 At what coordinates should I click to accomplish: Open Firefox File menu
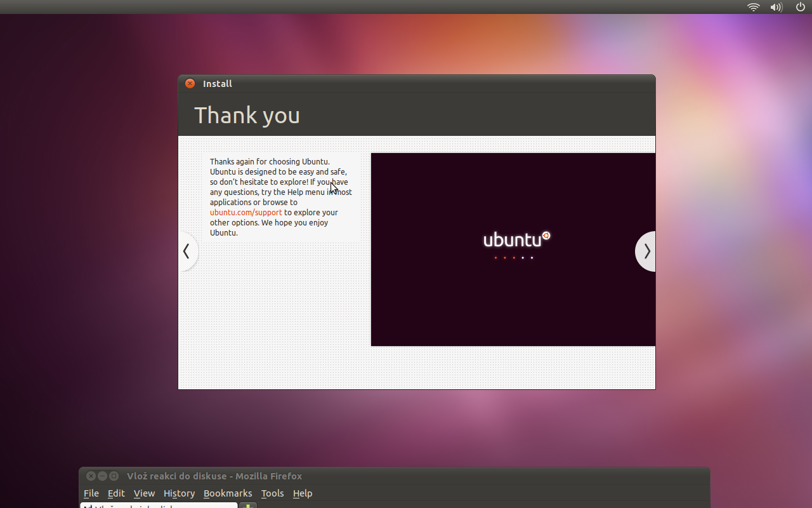point(91,493)
